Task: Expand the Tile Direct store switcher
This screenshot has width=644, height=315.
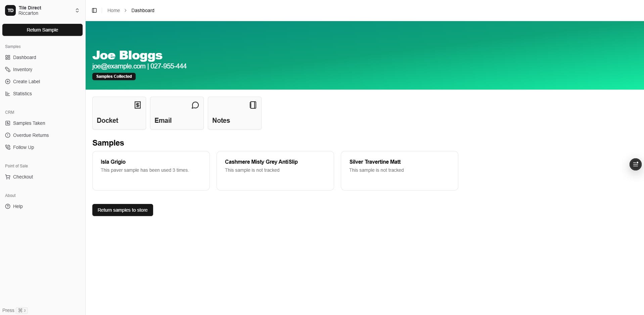Action: [77, 10]
